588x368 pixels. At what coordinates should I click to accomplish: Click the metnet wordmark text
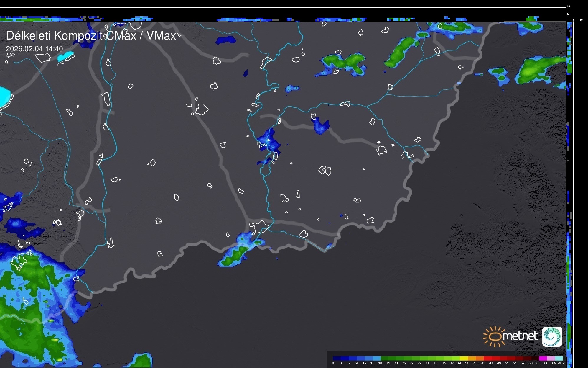pos(520,336)
